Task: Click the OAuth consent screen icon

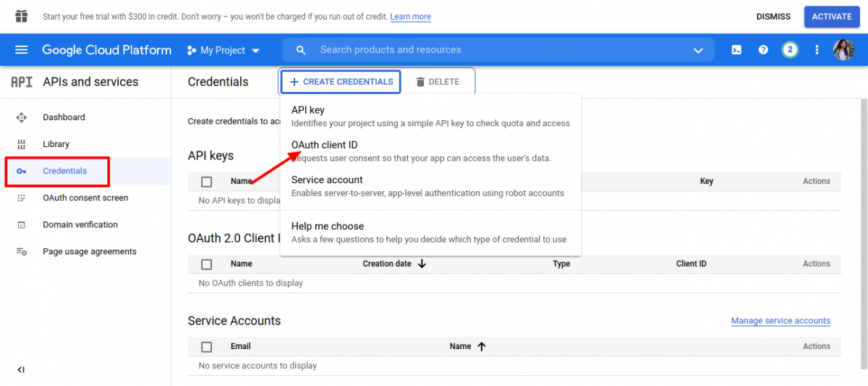Action: click(21, 198)
